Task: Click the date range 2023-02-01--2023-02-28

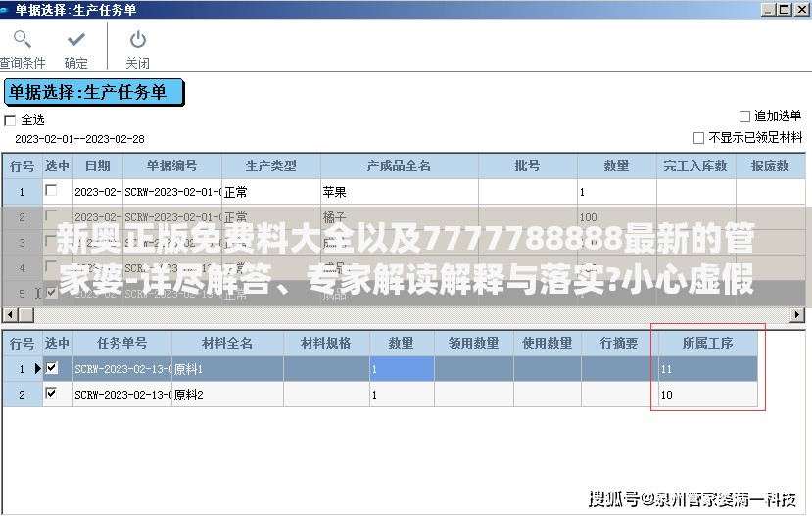Action: (79, 139)
